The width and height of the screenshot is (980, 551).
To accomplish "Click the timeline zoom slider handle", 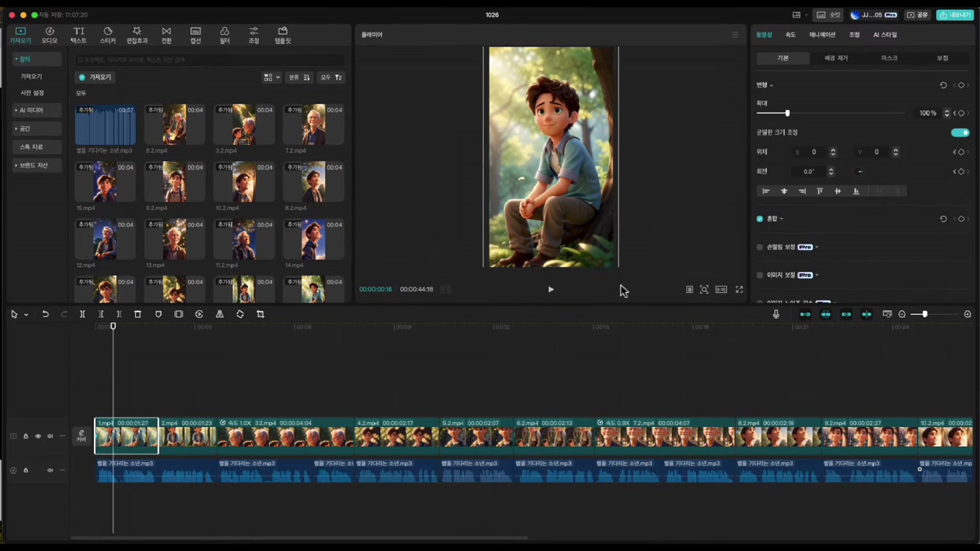I will point(925,314).
